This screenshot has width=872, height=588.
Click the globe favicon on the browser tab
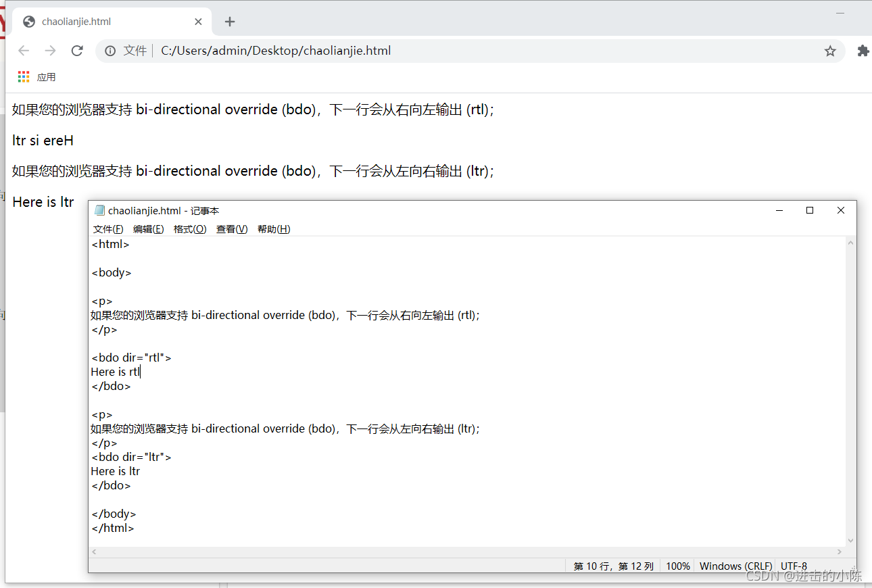coord(29,22)
